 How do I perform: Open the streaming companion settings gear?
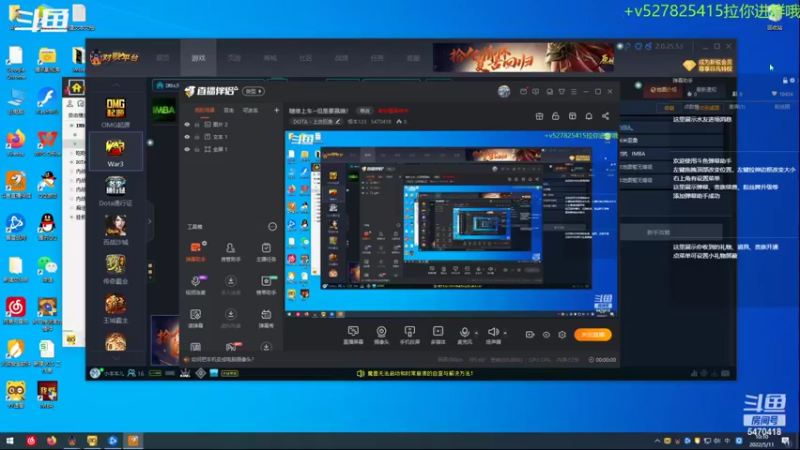(562, 335)
